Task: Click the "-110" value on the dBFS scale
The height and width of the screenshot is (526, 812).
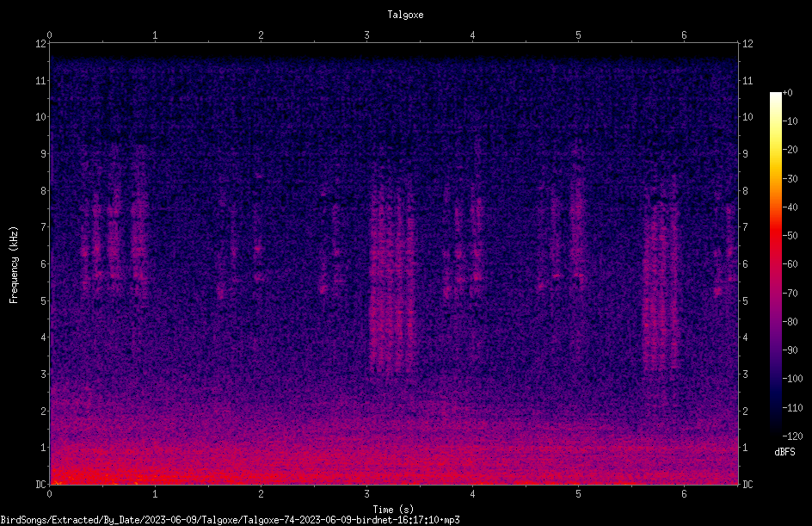Action: coord(792,408)
